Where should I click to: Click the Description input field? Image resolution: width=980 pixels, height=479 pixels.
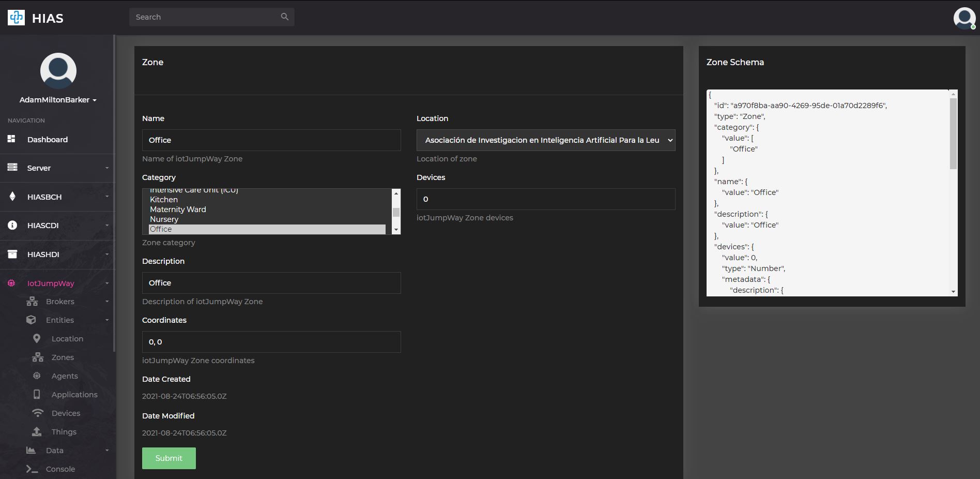tap(271, 283)
